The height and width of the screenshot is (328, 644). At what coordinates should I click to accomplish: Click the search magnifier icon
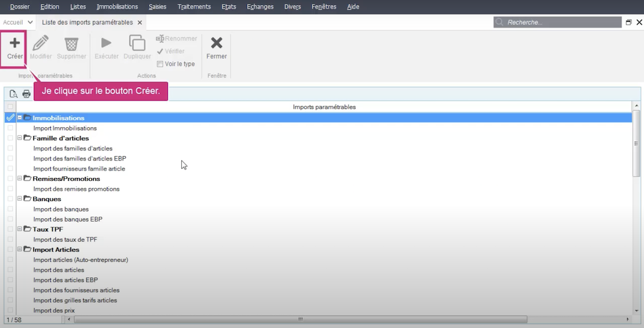pos(499,22)
